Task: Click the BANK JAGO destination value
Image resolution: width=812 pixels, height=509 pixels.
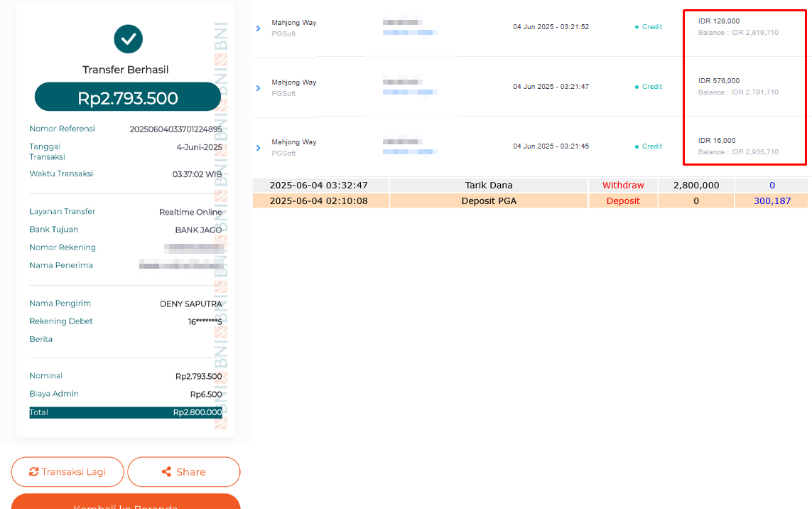Action: click(198, 230)
